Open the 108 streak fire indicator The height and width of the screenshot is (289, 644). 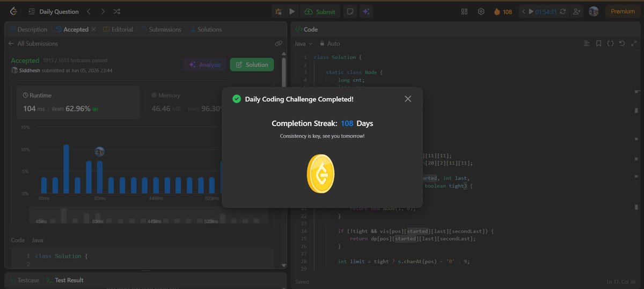pyautogui.click(x=503, y=11)
